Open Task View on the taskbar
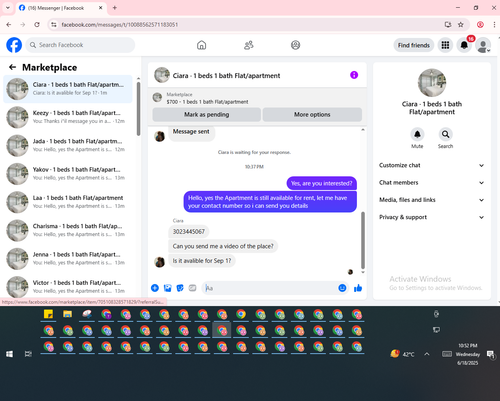 [x=28, y=354]
